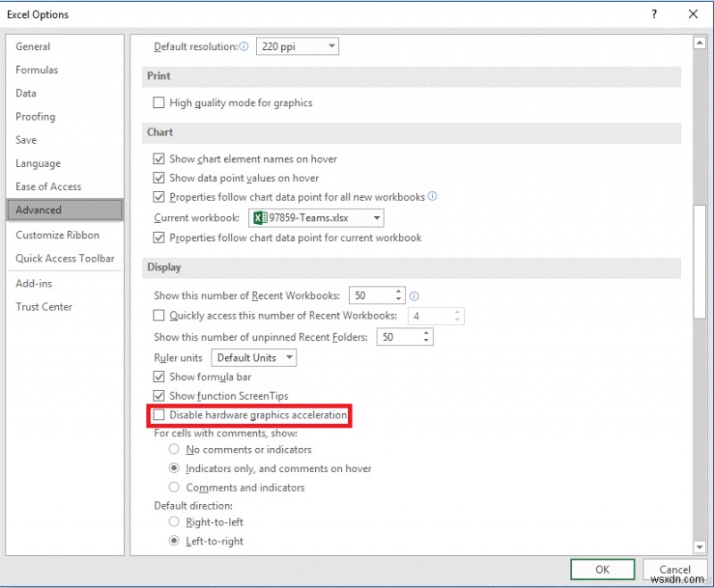Uncheck Show formula bar
This screenshot has width=714, height=588.
(x=159, y=377)
